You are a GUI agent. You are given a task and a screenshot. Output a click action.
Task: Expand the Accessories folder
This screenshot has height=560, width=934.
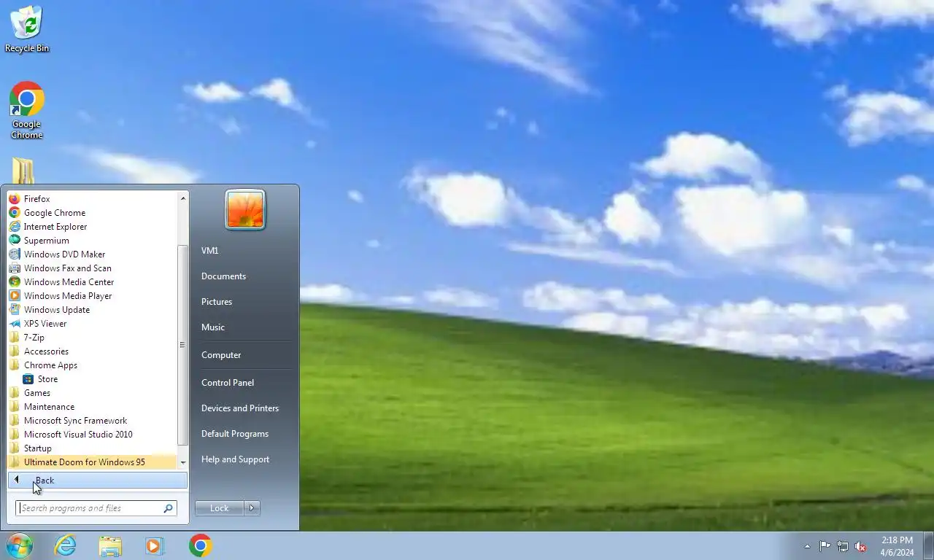click(x=92, y=351)
